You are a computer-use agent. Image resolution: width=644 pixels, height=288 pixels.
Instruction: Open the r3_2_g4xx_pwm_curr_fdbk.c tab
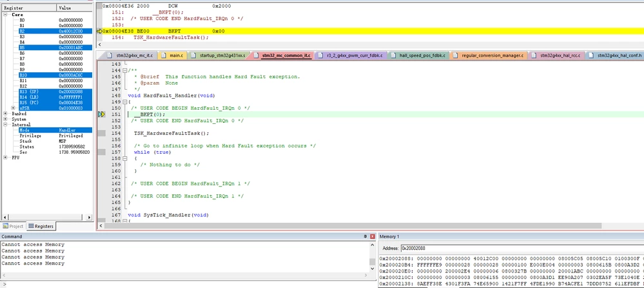pos(350,55)
